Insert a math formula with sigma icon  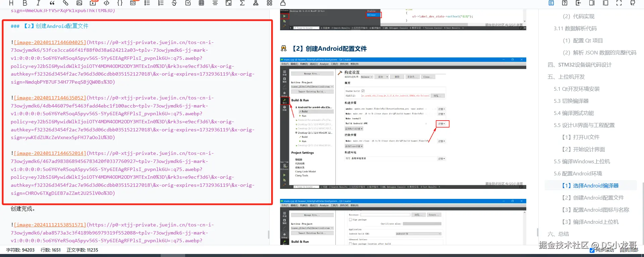point(242,3)
